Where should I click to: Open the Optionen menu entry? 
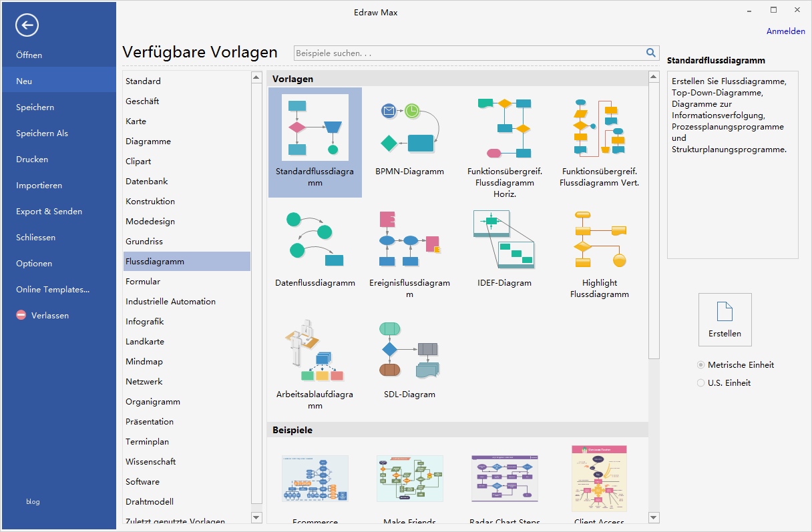[x=33, y=263]
